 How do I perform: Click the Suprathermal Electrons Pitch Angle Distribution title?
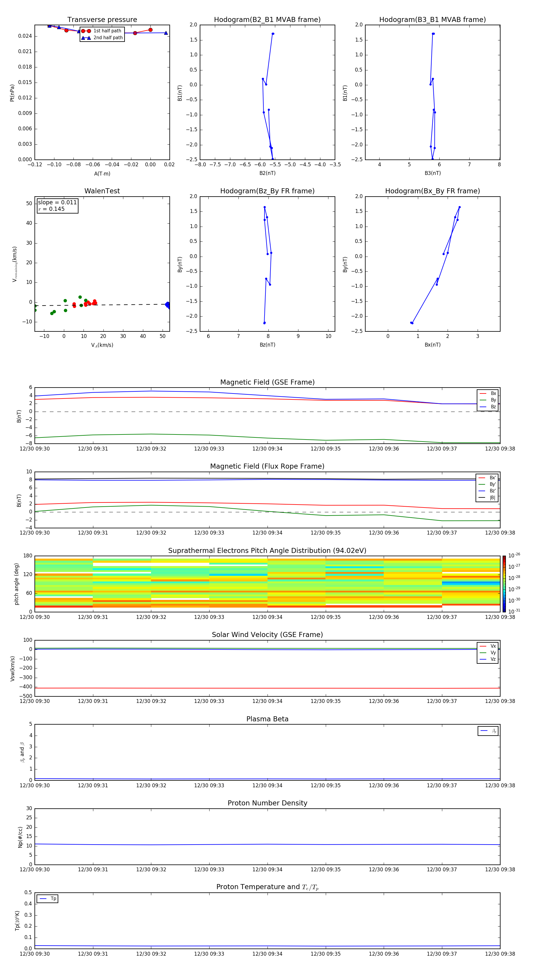267,551
